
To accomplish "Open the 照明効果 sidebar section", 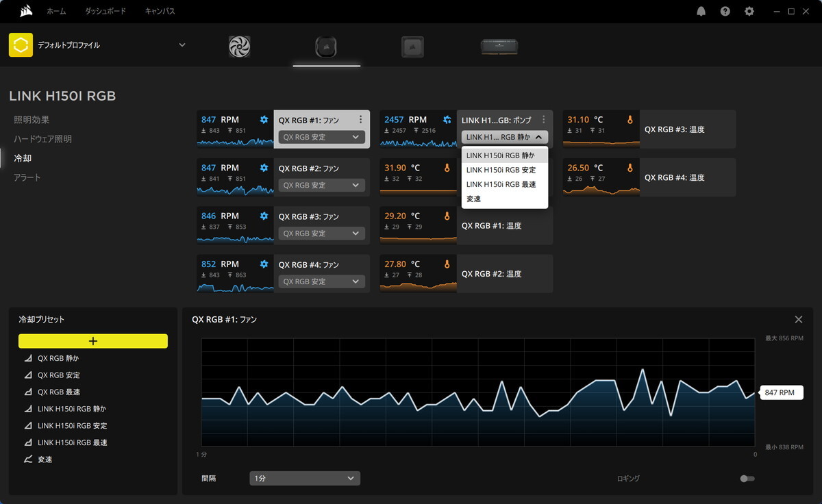I will point(32,120).
